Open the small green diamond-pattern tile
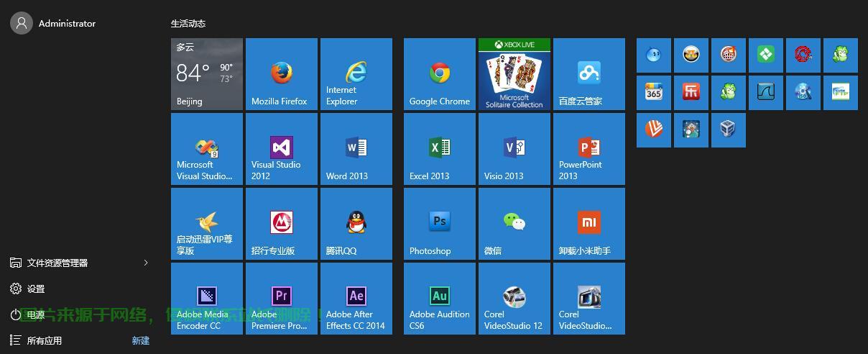868x354 pixels. click(766, 55)
